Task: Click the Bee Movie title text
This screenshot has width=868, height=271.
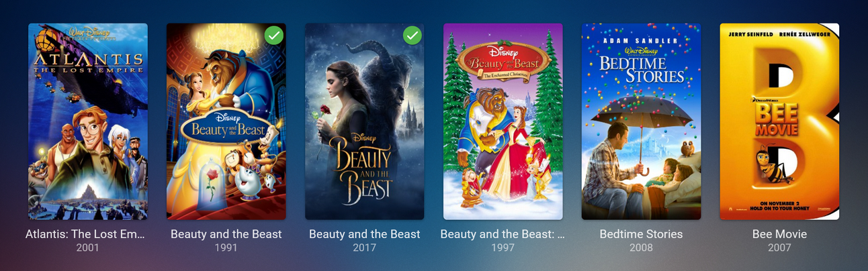Action: (779, 234)
